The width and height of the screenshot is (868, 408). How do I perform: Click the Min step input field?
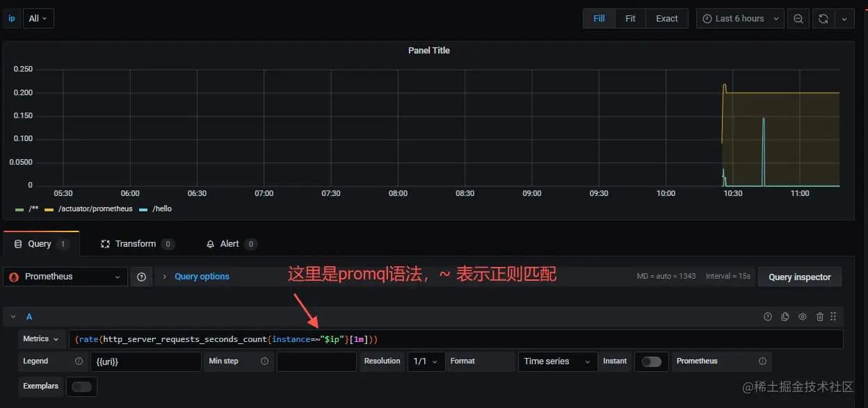coord(316,361)
